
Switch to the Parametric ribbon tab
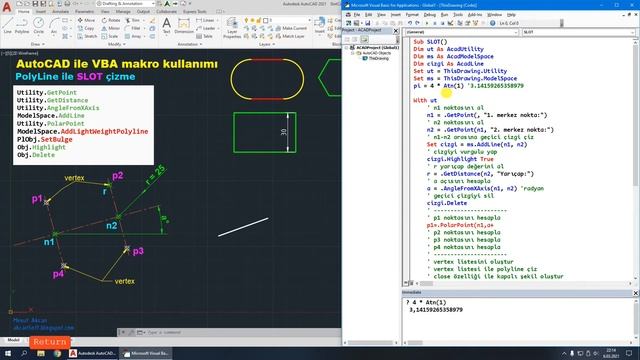coord(84,11)
